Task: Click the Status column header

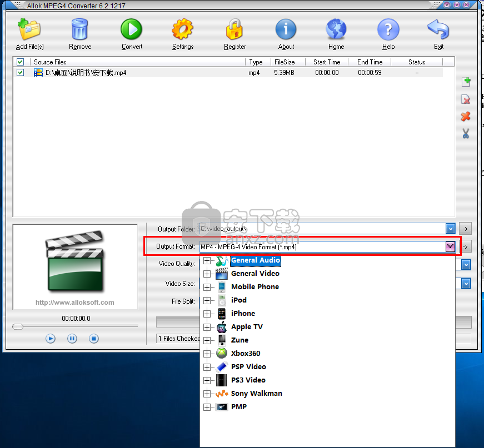Action: [x=417, y=62]
